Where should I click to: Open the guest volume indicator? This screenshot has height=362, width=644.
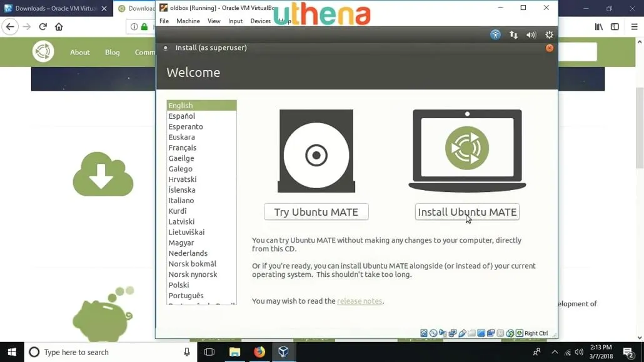click(531, 35)
